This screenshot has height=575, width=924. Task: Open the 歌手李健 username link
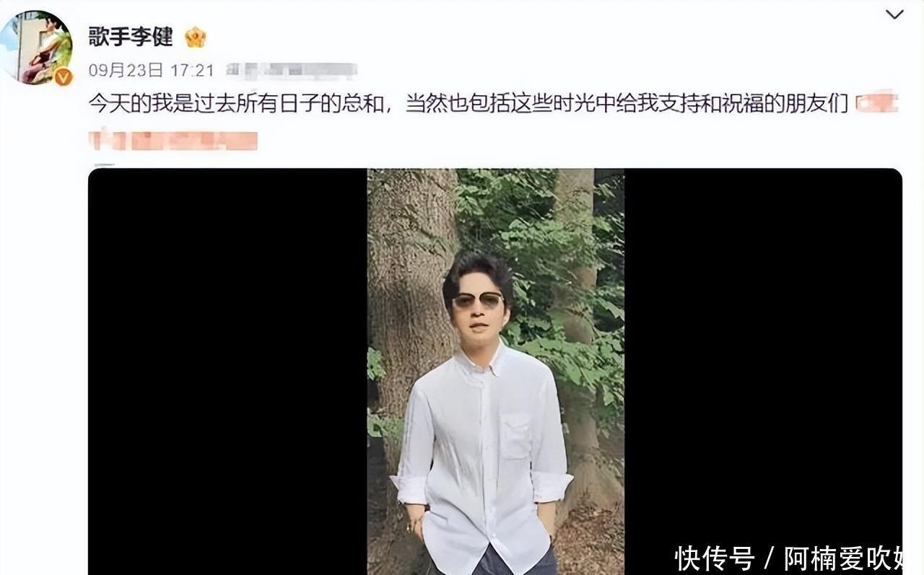point(131,37)
